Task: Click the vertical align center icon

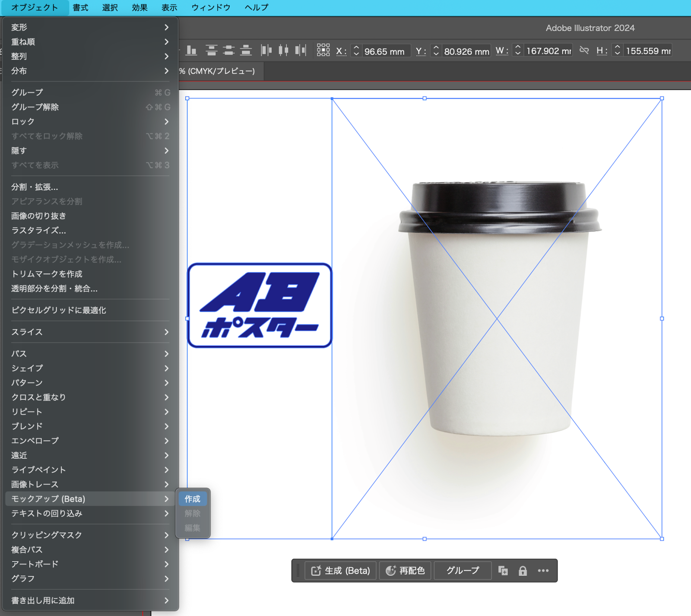Action: click(x=229, y=51)
